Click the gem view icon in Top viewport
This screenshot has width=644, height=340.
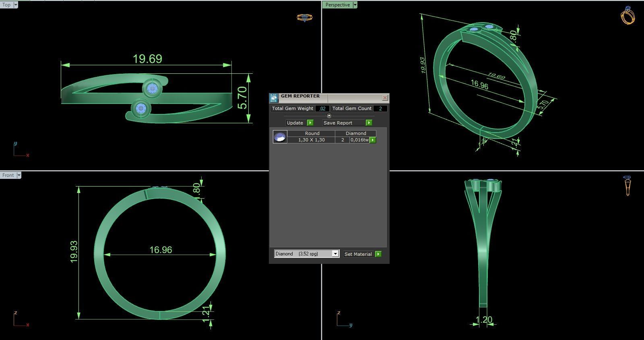[x=304, y=17]
